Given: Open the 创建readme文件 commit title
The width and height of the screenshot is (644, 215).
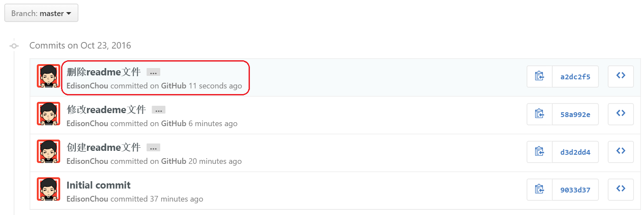Looking at the screenshot, I should click(x=104, y=147).
